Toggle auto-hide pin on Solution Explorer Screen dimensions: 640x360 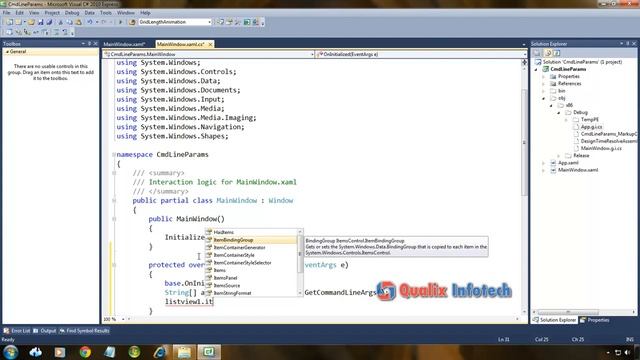627,43
